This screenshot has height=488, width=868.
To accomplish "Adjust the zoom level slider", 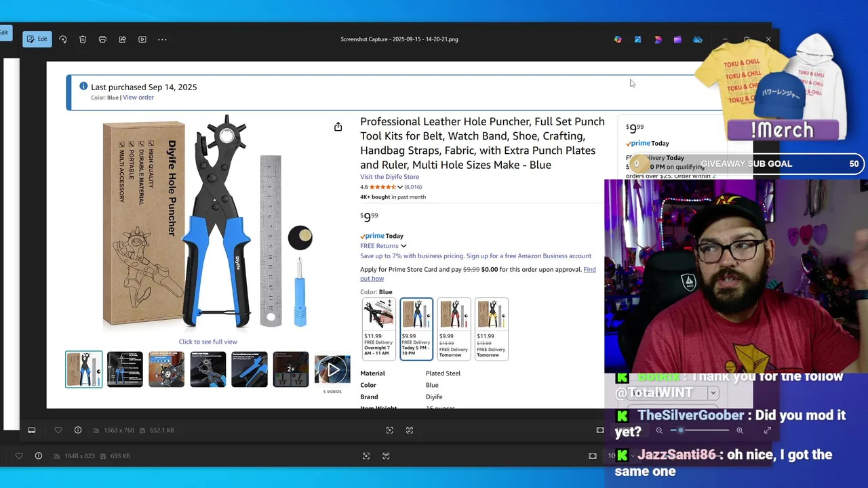I will [x=699, y=430].
